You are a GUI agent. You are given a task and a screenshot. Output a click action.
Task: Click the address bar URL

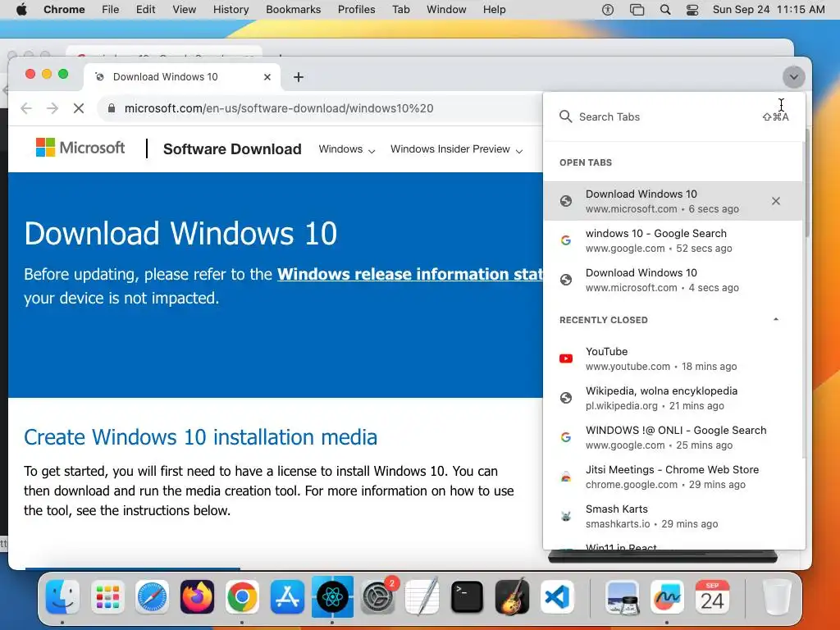pos(279,108)
